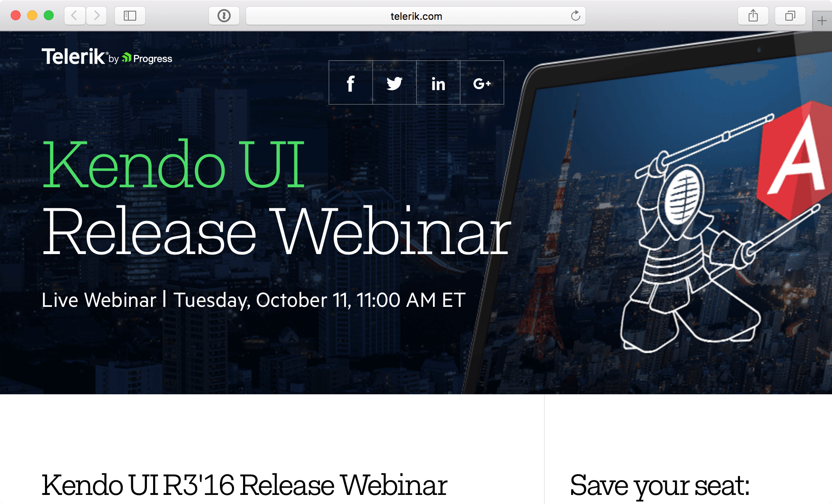Enter full screen with the green button
Viewport: 832px width, 504px height.
49,16
